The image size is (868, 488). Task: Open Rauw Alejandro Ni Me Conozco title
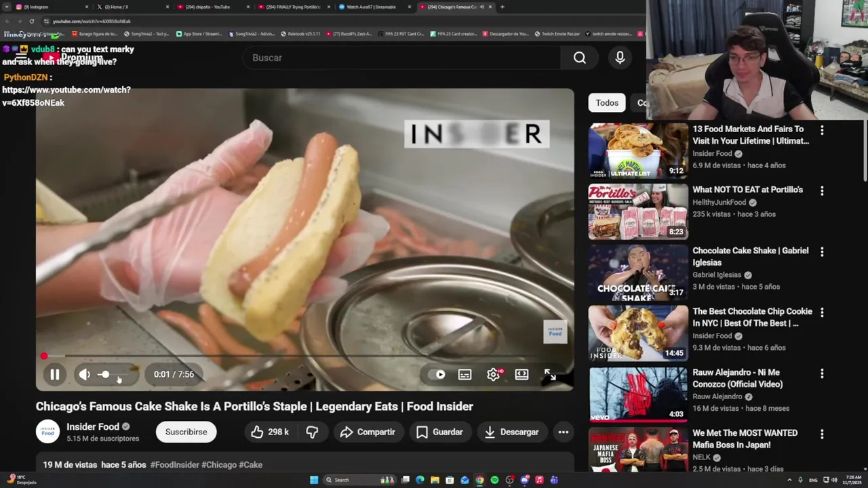[x=737, y=378]
